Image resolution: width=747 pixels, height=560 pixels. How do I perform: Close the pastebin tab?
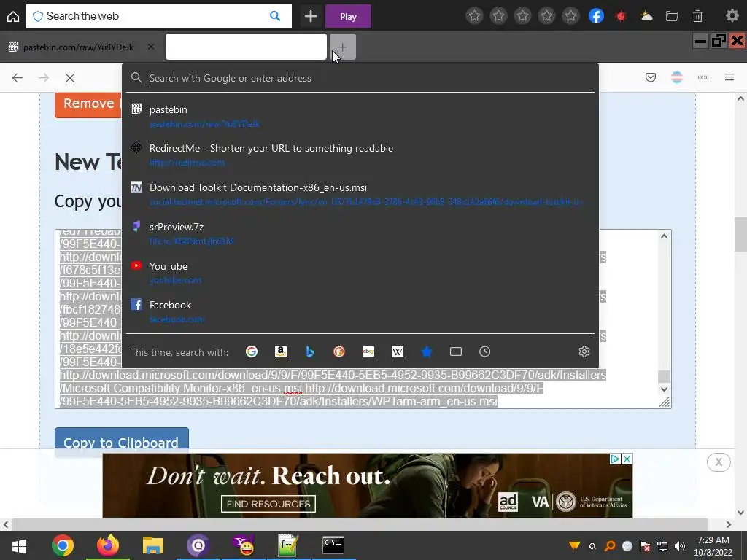pyautogui.click(x=150, y=47)
